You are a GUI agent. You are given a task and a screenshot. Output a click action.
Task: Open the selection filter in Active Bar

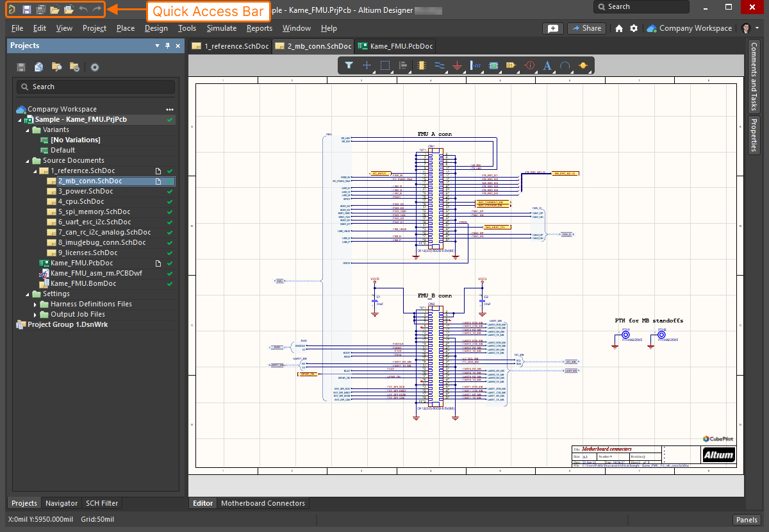coord(349,65)
